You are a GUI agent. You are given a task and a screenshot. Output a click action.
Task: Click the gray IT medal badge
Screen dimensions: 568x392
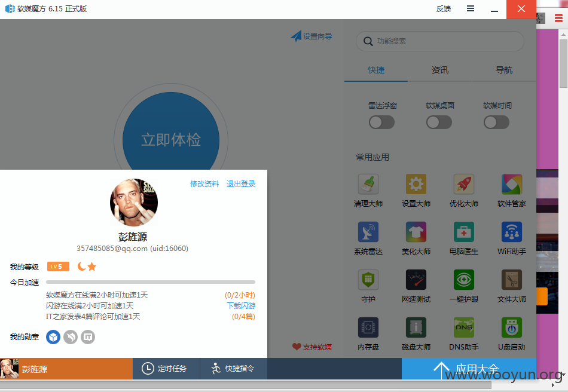coord(88,337)
